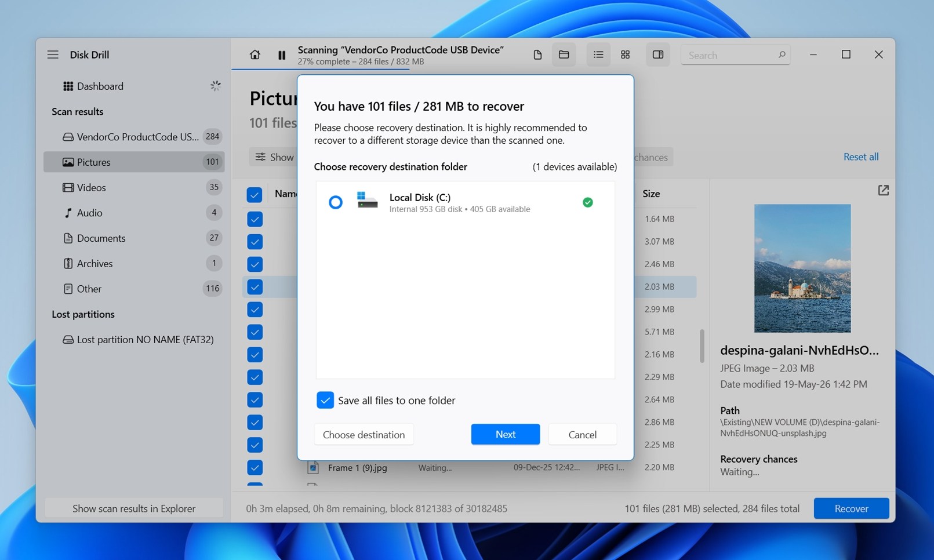Image resolution: width=934 pixels, height=560 pixels.
Task: Click the scanning title text in toolbar
Action: coord(401,50)
